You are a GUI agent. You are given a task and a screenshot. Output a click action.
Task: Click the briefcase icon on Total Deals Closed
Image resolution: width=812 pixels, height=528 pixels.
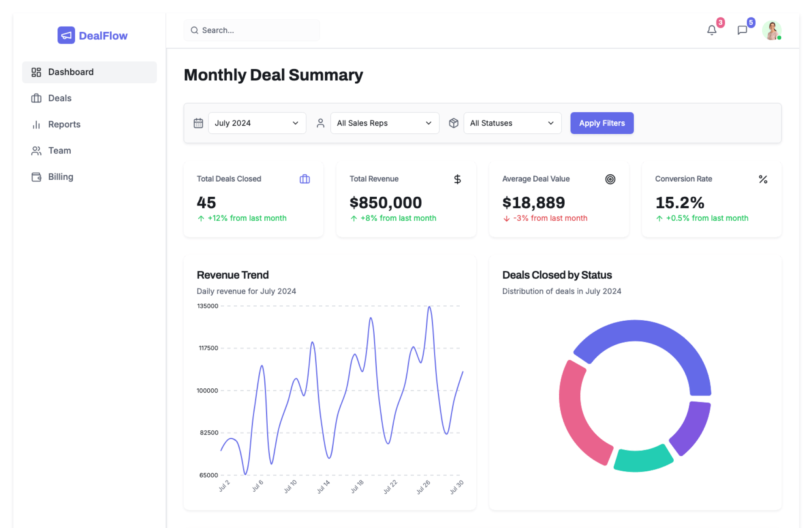304,179
